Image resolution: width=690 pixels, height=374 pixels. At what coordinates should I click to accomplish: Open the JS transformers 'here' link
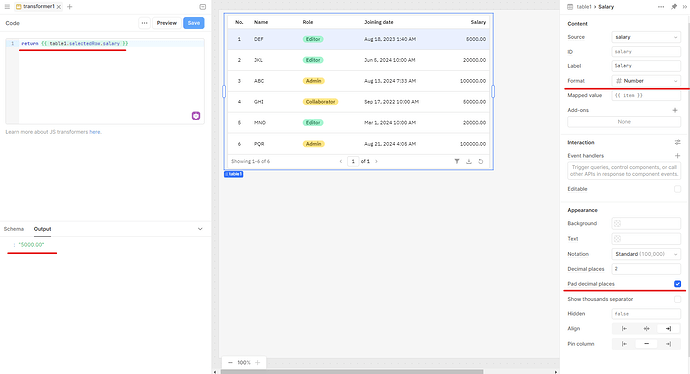click(95, 132)
